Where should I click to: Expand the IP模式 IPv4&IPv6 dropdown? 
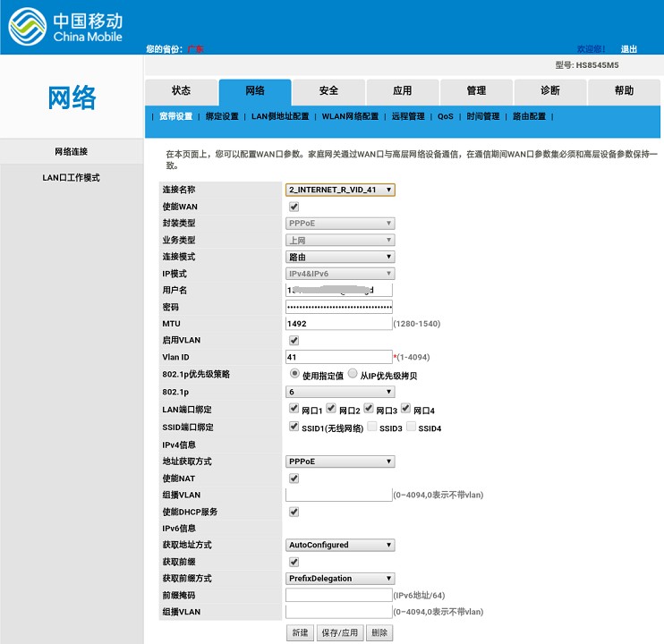pos(340,274)
